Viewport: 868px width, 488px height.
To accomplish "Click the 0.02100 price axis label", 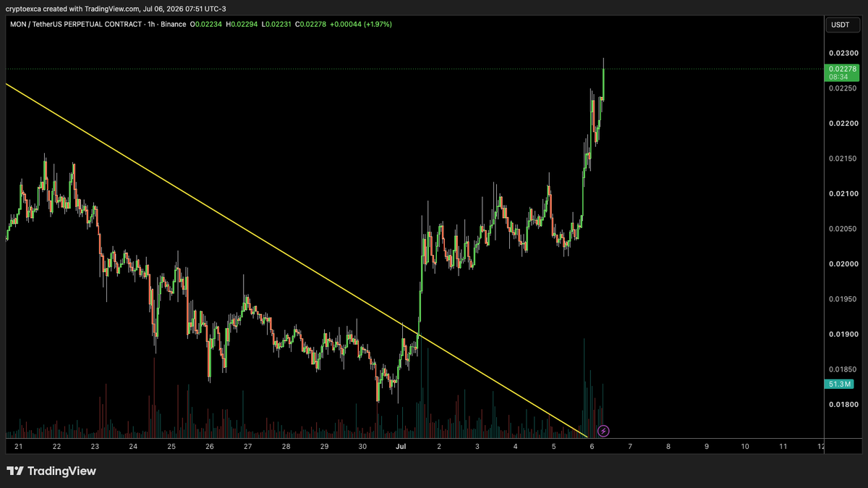I will (x=843, y=193).
